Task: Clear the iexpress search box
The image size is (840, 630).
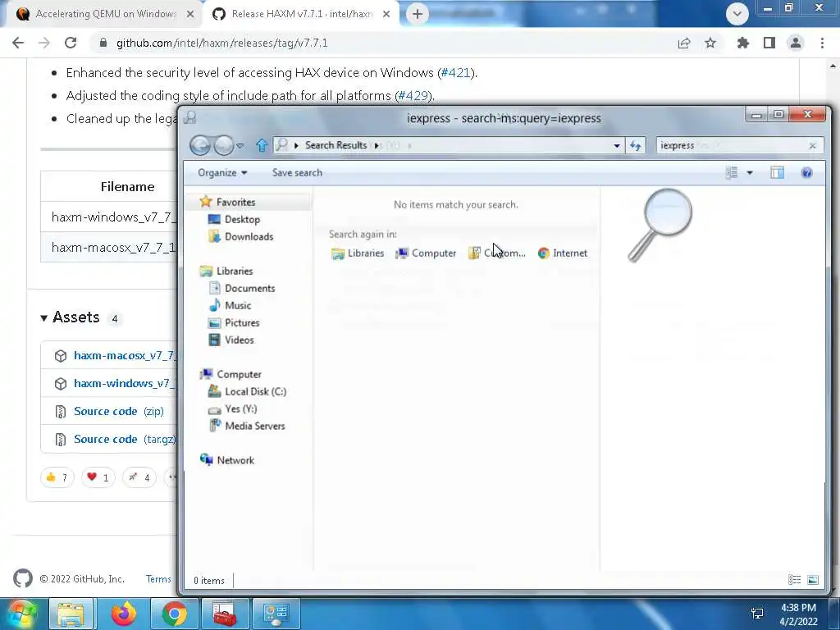Action: [812, 146]
